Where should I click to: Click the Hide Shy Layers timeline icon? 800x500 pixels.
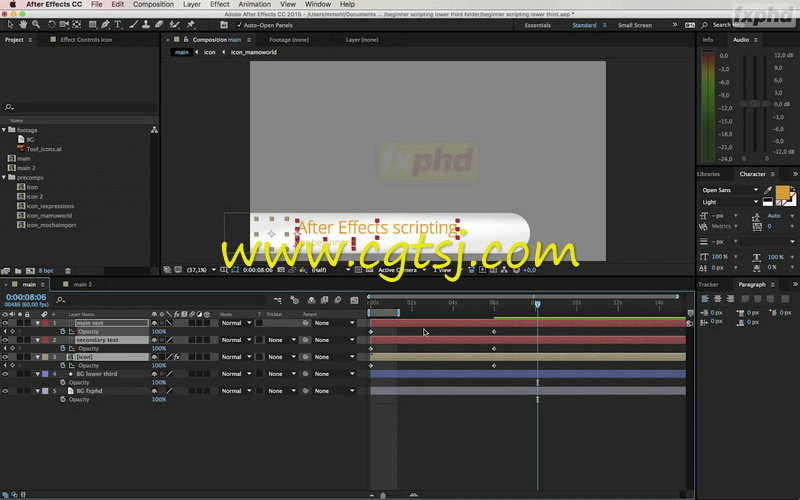311,300
